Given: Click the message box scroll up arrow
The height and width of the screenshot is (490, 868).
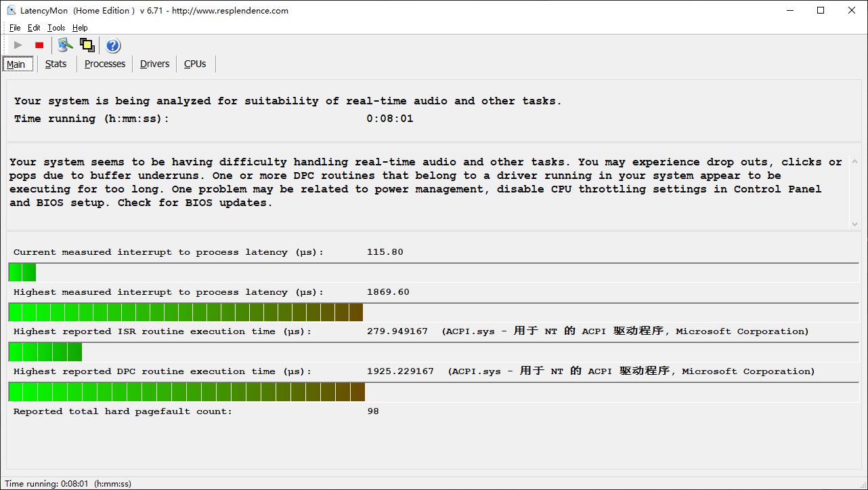Looking at the screenshot, I should tap(854, 162).
